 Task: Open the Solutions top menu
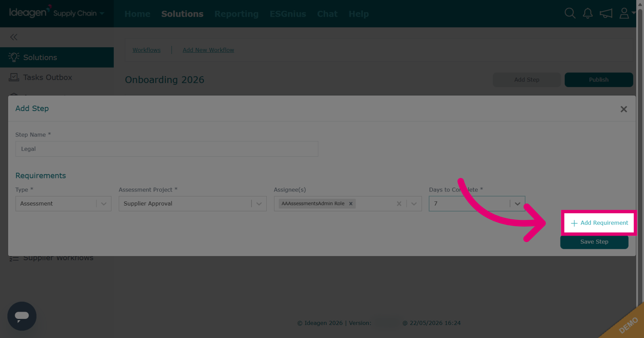(x=182, y=14)
